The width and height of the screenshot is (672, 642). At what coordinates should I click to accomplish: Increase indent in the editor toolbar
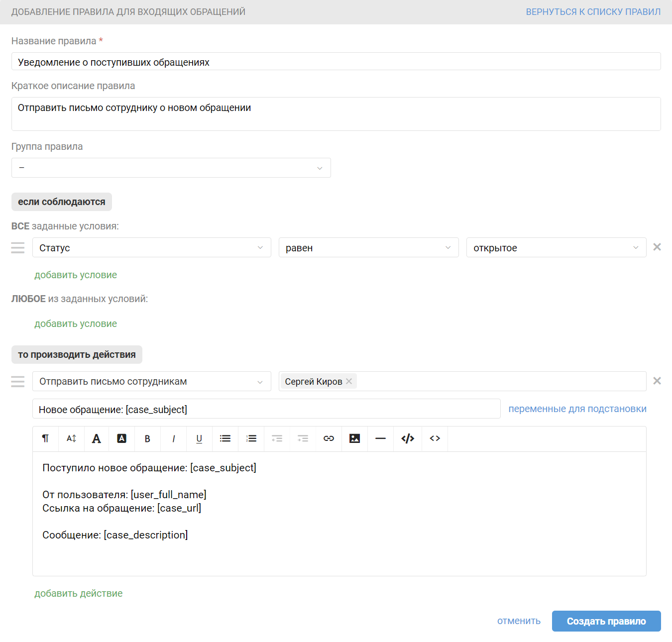(303, 438)
